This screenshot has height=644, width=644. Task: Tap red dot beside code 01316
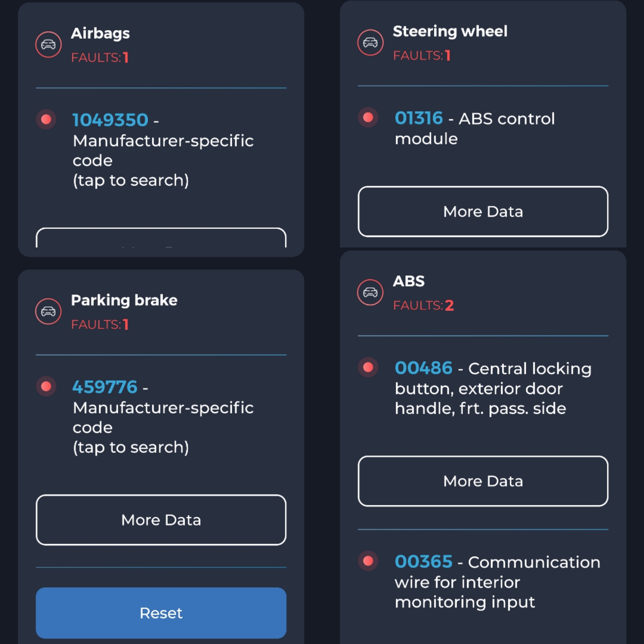tap(368, 118)
